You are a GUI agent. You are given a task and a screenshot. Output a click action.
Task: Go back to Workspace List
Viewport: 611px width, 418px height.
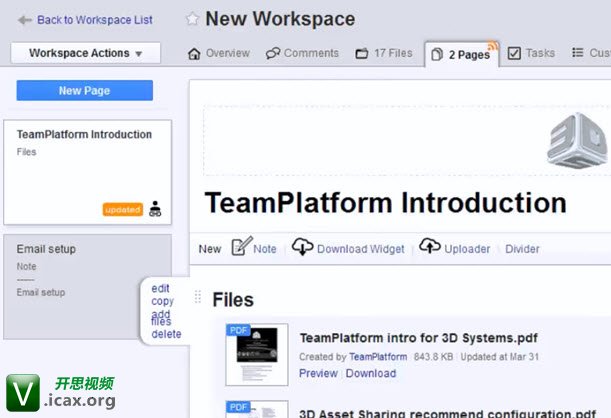point(95,20)
